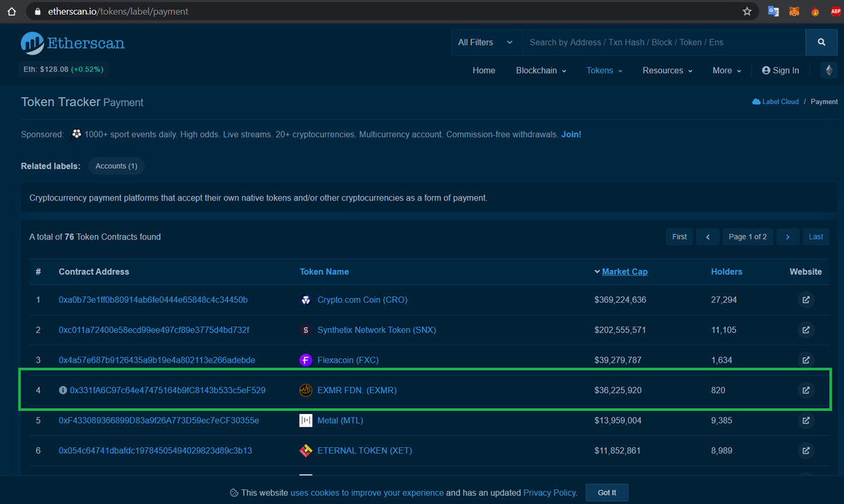
Task: Click the browser home icon
Action: [11, 11]
